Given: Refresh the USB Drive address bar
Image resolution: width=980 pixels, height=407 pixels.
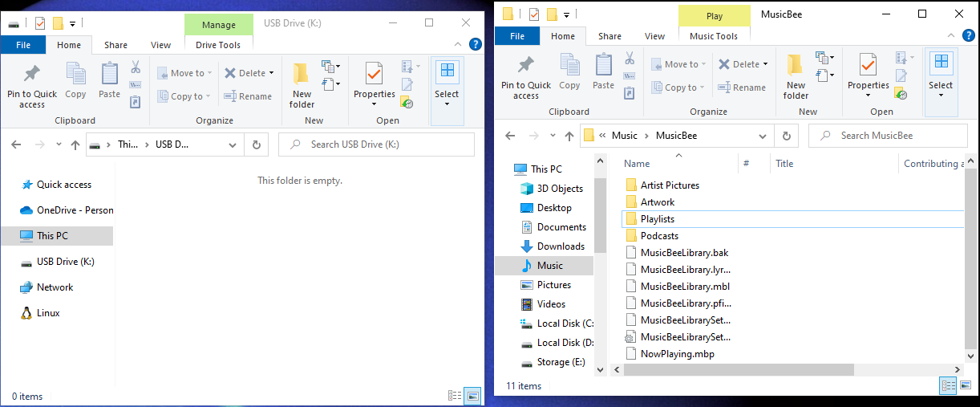Looking at the screenshot, I should pyautogui.click(x=257, y=144).
